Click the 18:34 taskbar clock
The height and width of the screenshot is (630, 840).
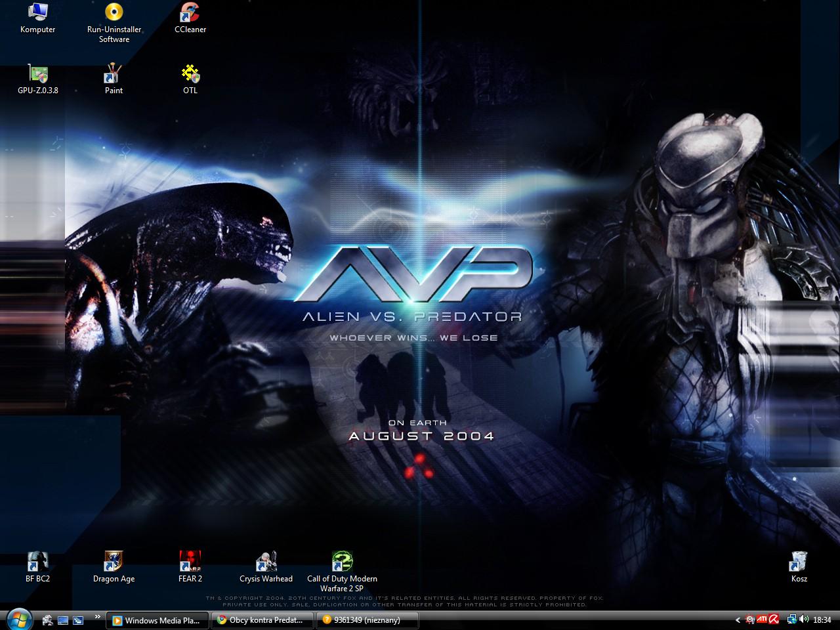[822, 620]
